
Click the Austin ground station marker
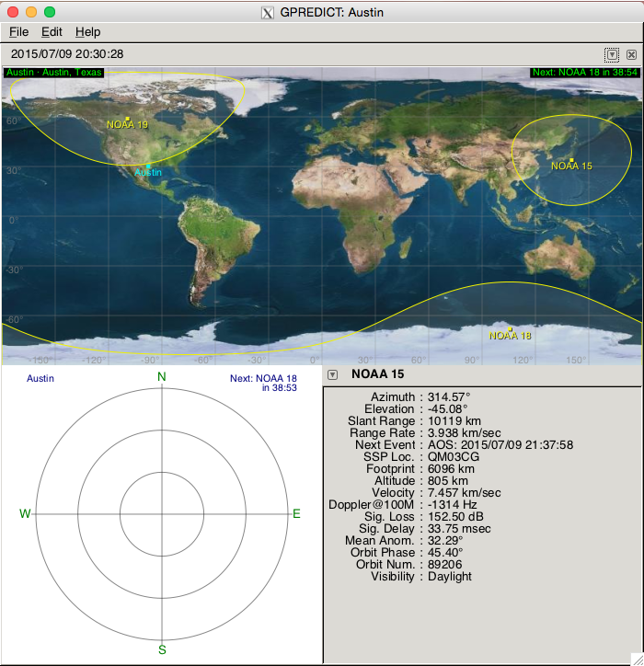point(148,166)
